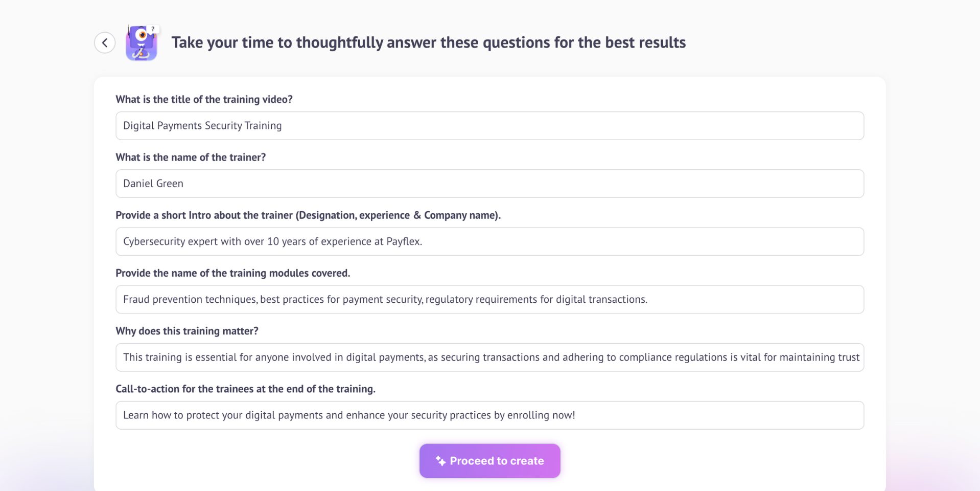Click the 'Take your time' page heading

tap(428, 42)
